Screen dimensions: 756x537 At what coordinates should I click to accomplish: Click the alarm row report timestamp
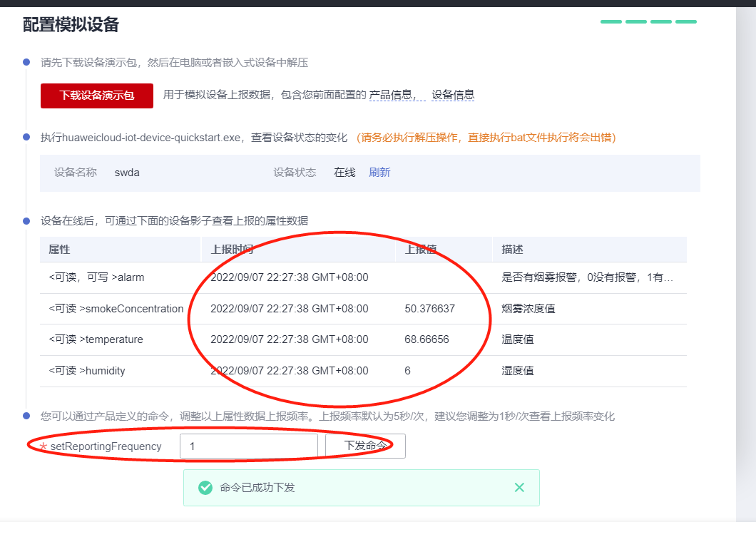[290, 277]
